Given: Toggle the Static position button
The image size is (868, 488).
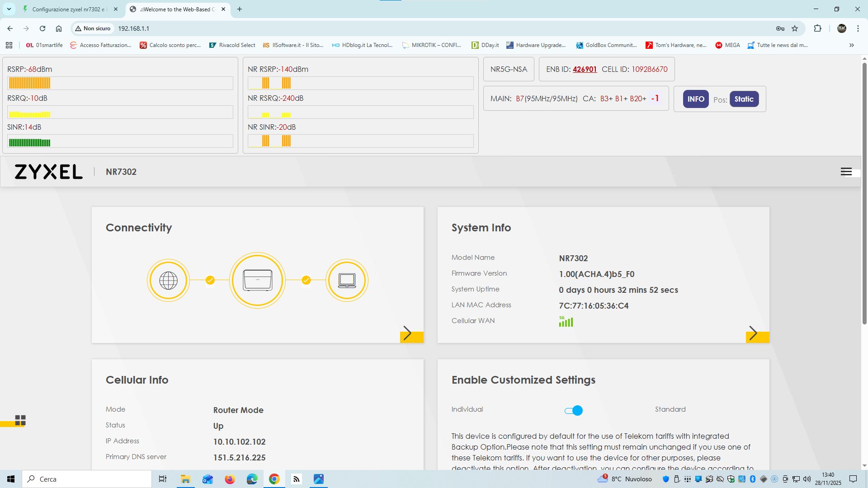Looking at the screenshot, I should tap(744, 99).
